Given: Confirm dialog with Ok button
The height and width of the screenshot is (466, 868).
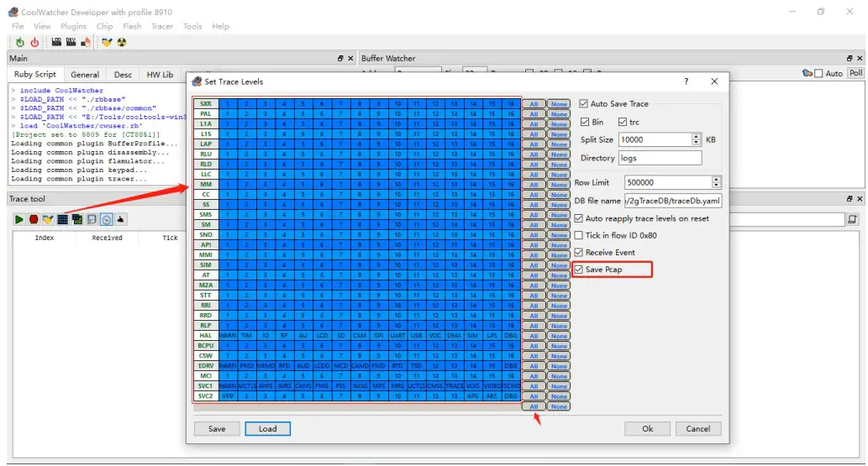Looking at the screenshot, I should pos(648,429).
